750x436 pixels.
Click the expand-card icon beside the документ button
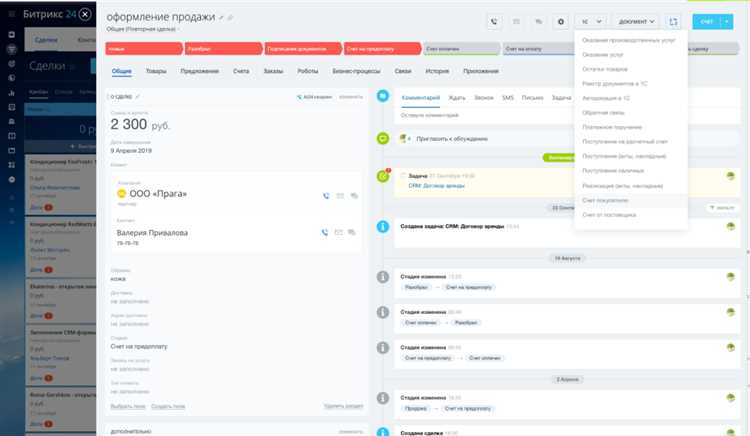click(673, 22)
